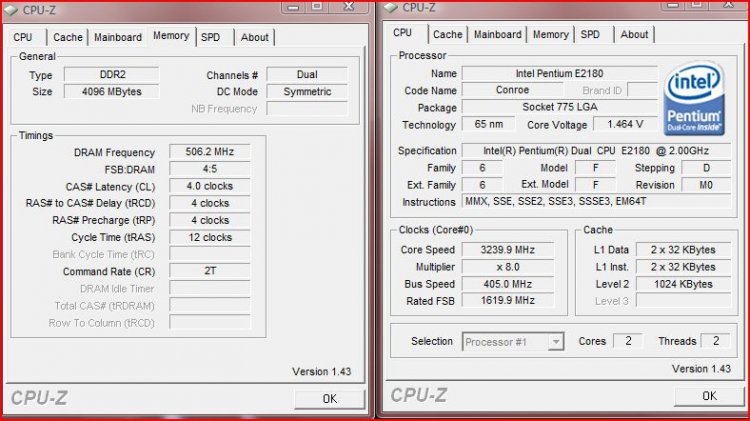Click processor name Intel Pentium E2180
The width and height of the screenshot is (750, 421).
click(x=560, y=74)
